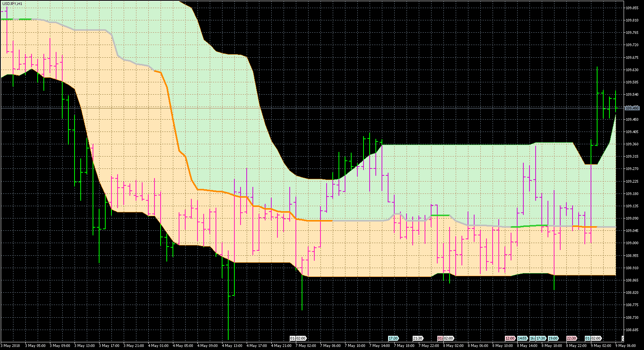Screen dimensions: 644x350
Task: Click the 7 May 14:00 time axis label
Action: tap(380, 346)
